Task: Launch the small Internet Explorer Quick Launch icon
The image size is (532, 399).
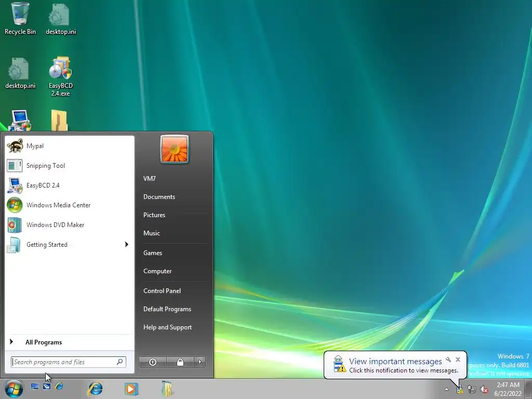Action: (59, 386)
